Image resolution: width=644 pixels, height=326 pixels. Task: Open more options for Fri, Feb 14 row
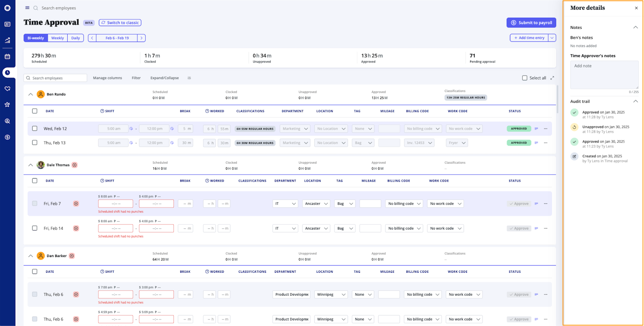[x=546, y=228]
